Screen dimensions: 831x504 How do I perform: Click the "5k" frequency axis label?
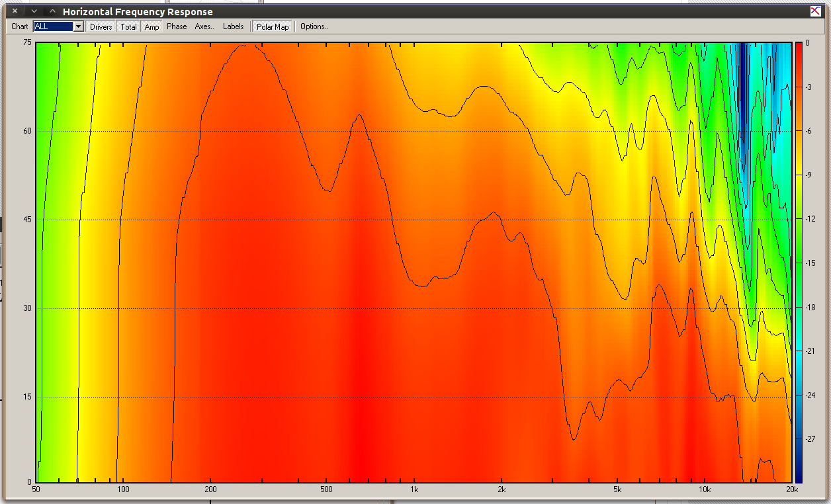pyautogui.click(x=617, y=490)
